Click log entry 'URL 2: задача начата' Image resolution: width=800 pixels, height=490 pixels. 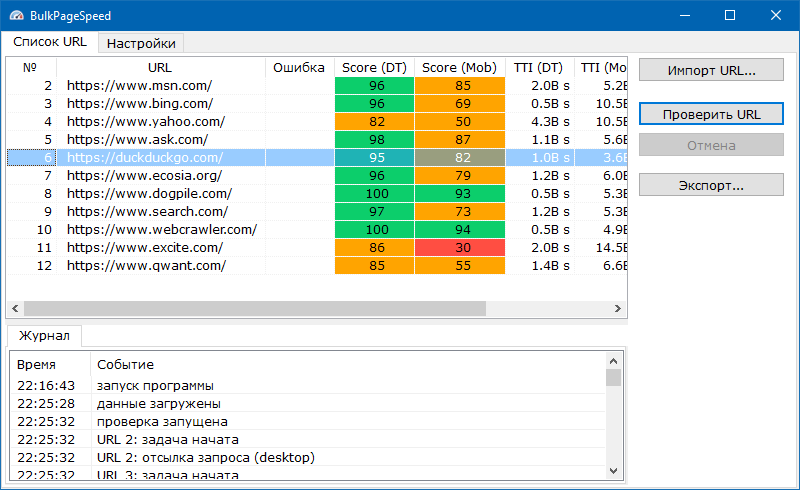click(168, 439)
